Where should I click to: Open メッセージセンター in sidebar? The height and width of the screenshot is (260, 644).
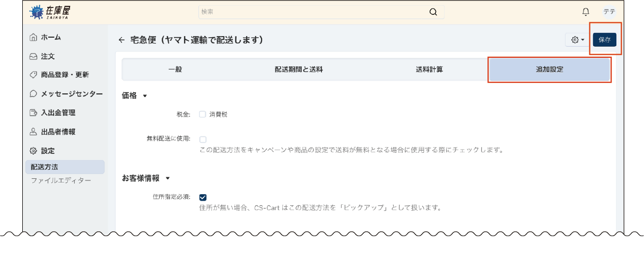tap(72, 93)
